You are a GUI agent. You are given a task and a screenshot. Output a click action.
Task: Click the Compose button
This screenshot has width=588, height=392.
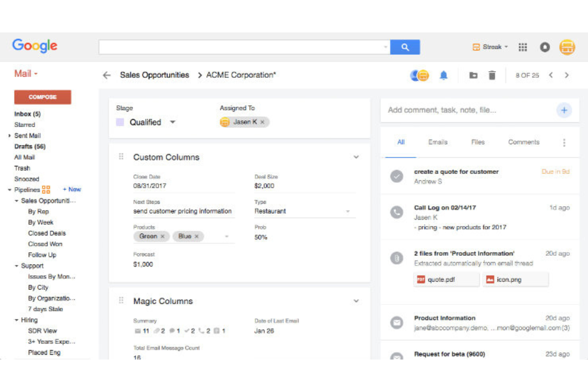tap(43, 97)
